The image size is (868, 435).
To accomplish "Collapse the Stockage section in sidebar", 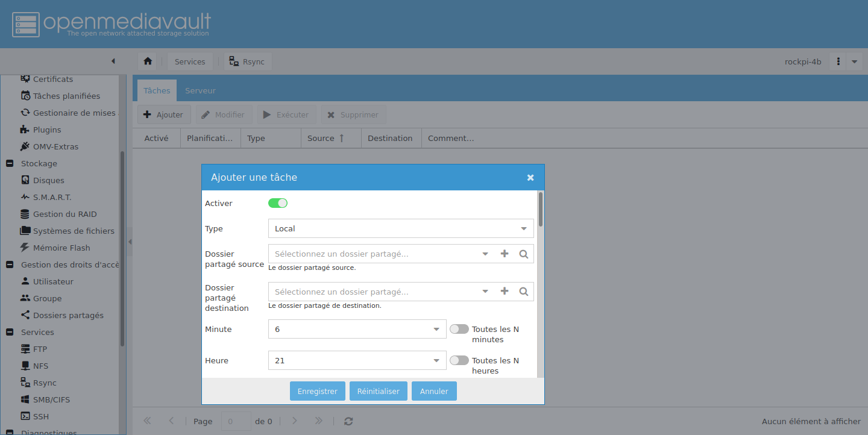I will click(10, 163).
